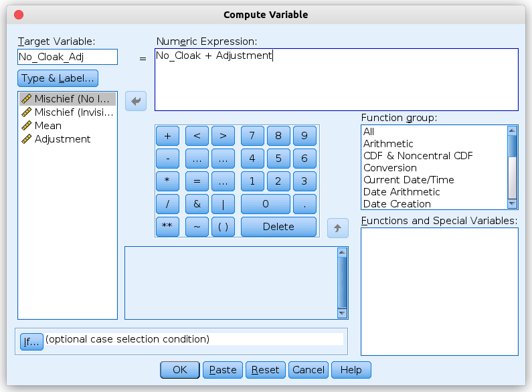Click the Functions and Special Variables list box
The image size is (532, 392).
tap(440, 292)
